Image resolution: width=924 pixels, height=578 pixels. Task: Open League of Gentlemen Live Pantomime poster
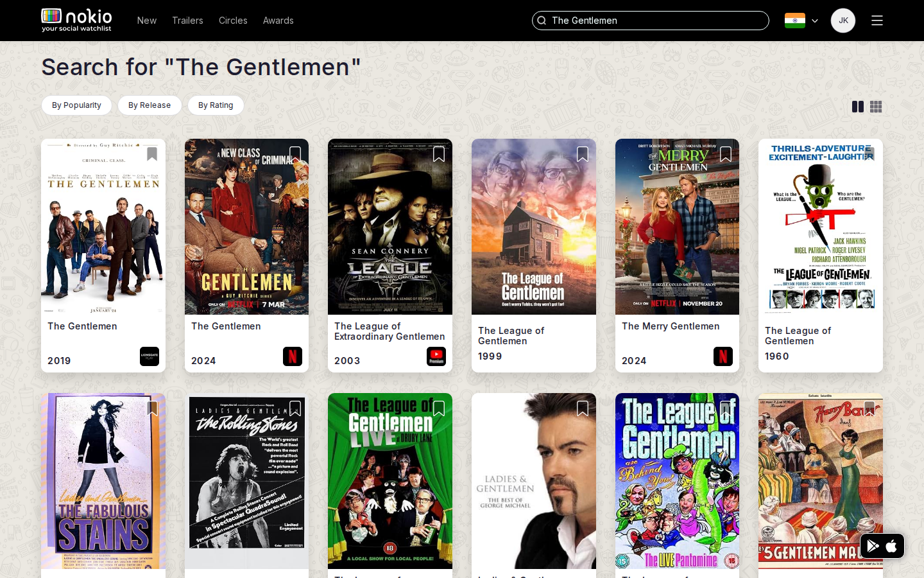coord(677,481)
